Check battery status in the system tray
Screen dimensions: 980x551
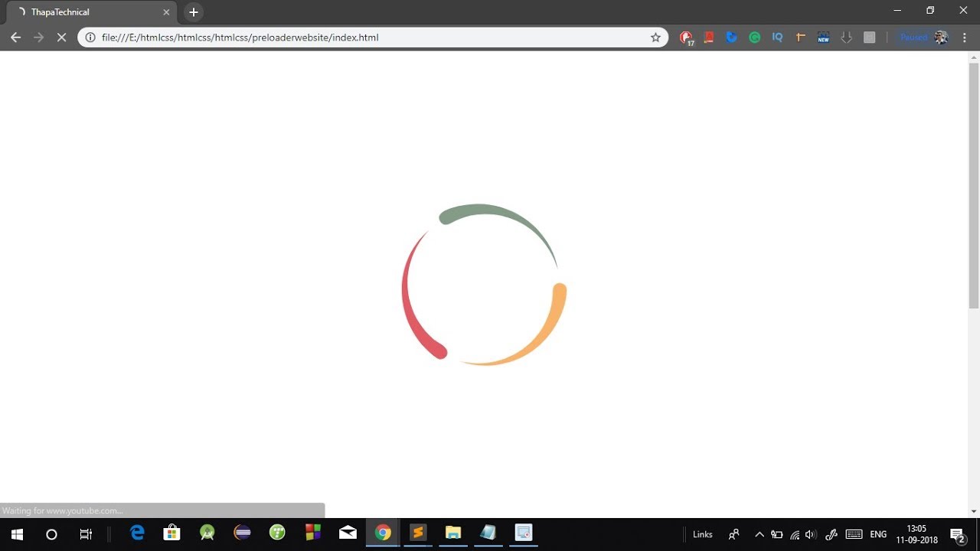tap(777, 534)
